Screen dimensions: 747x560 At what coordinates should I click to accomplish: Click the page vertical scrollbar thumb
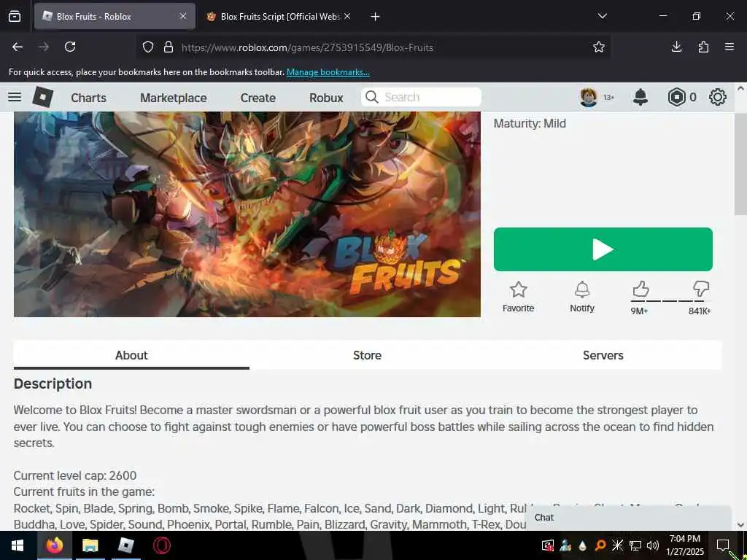click(741, 164)
